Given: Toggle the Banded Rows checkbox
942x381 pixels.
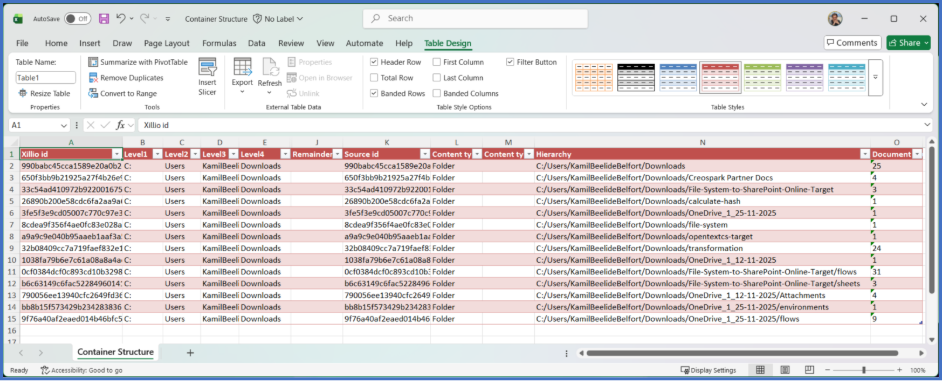Looking at the screenshot, I should point(374,93).
